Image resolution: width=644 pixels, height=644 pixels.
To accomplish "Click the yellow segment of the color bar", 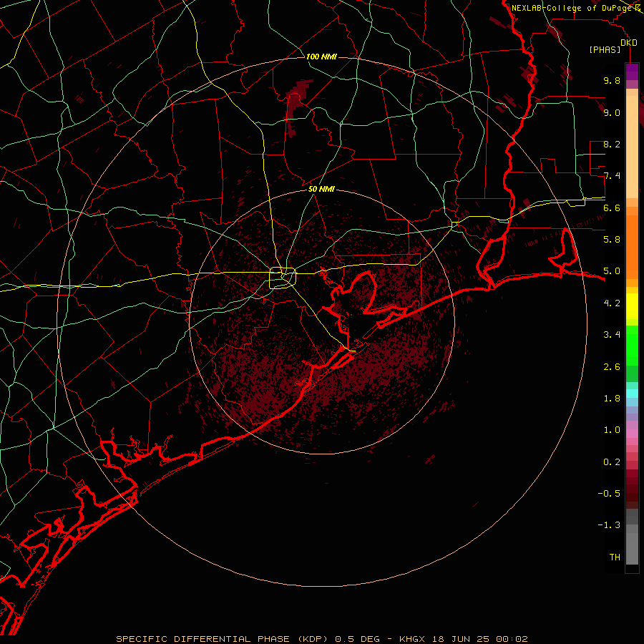I will [632, 306].
